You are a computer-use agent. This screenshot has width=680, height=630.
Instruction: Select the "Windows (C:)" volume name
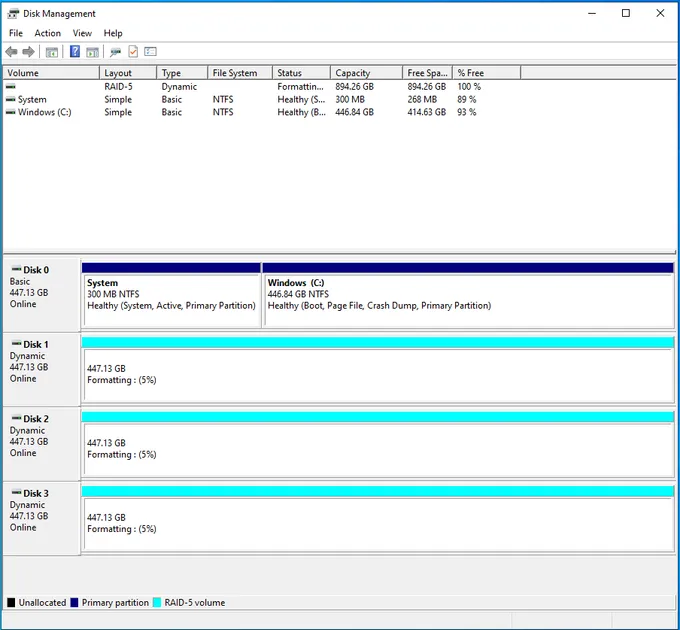tap(45, 112)
